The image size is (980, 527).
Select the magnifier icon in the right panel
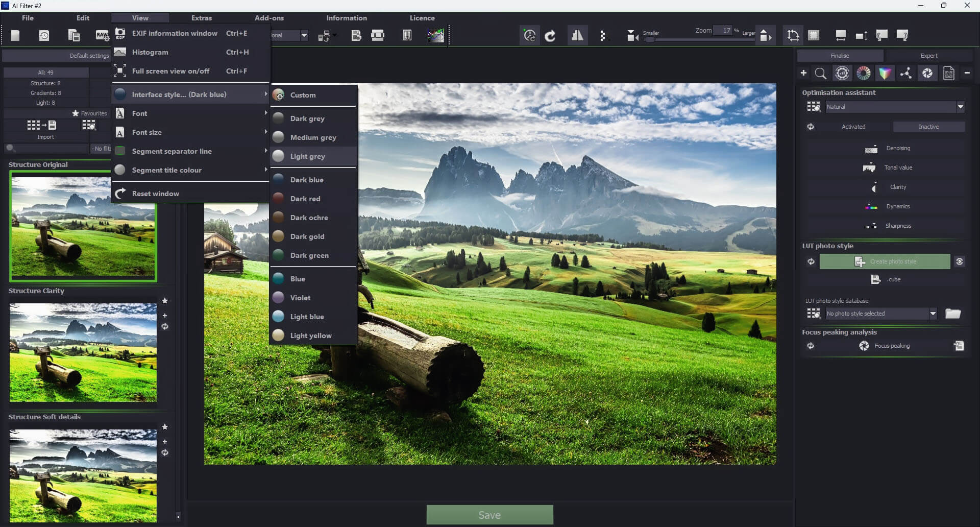pyautogui.click(x=820, y=73)
